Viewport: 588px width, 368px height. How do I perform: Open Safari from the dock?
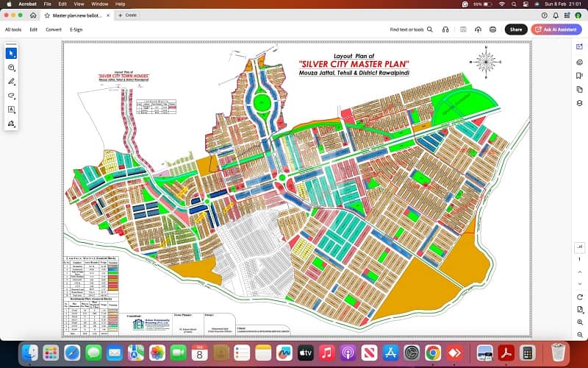72,353
